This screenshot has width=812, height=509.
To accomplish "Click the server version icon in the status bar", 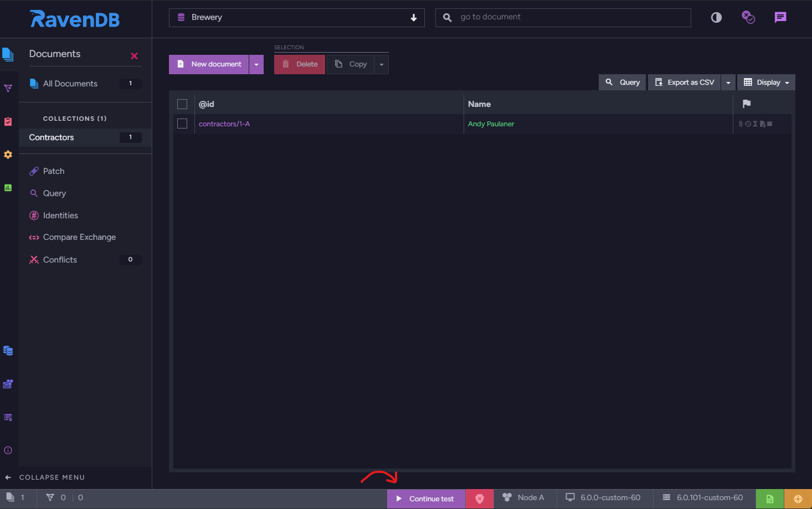I will coord(666,497).
